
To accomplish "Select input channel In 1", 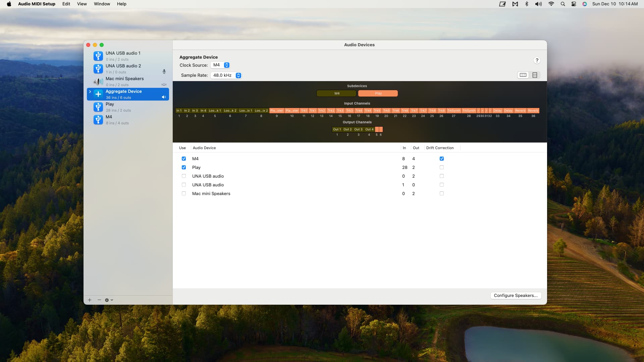I will click(179, 111).
